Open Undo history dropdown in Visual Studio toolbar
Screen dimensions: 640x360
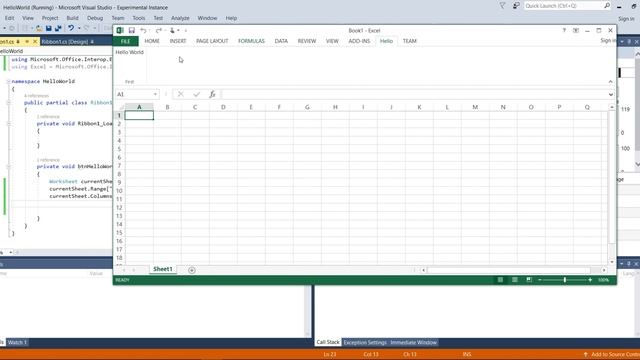point(79,28)
